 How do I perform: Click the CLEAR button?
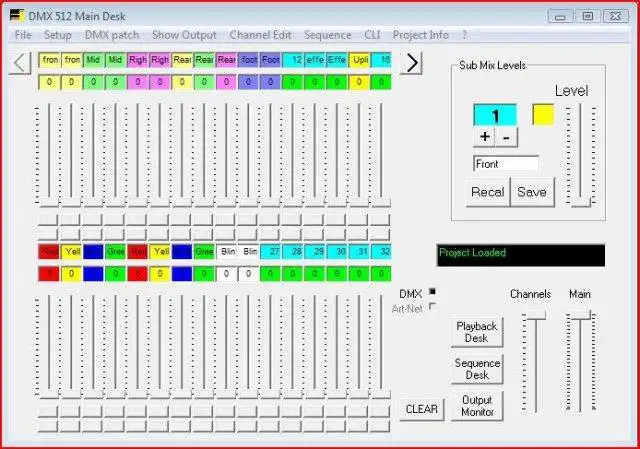(x=422, y=409)
